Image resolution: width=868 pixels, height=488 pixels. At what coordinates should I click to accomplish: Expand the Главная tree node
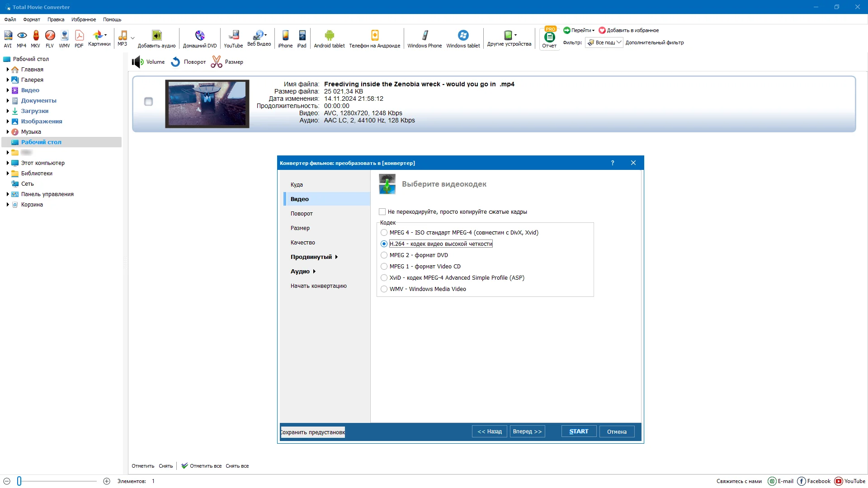pyautogui.click(x=8, y=70)
